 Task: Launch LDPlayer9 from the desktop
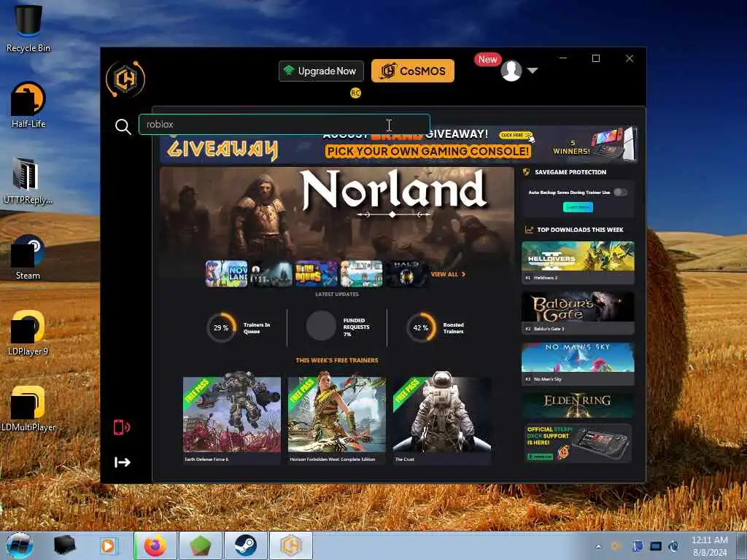point(28,332)
